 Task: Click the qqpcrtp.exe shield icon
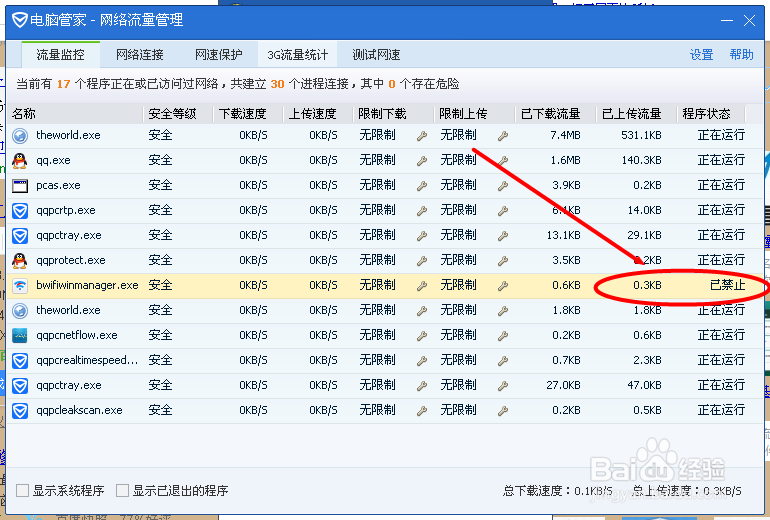[x=20, y=211]
